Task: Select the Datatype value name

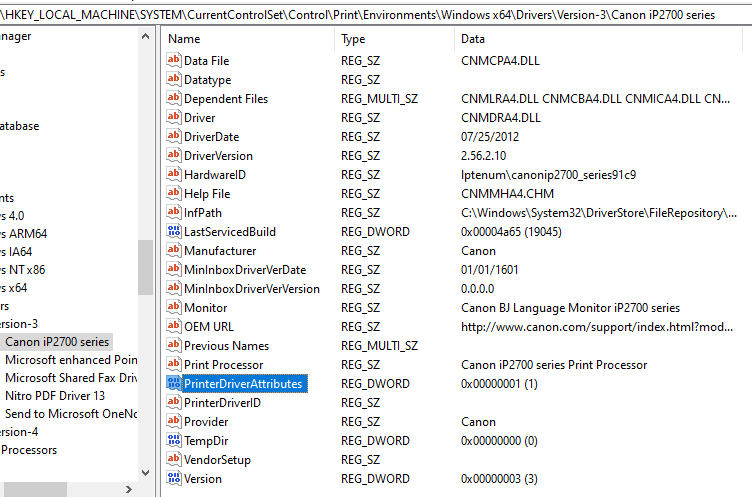Action: (x=207, y=80)
